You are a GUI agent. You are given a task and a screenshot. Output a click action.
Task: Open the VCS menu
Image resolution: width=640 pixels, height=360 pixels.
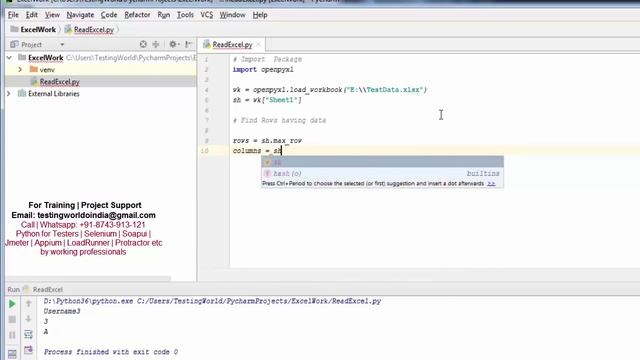207,15
